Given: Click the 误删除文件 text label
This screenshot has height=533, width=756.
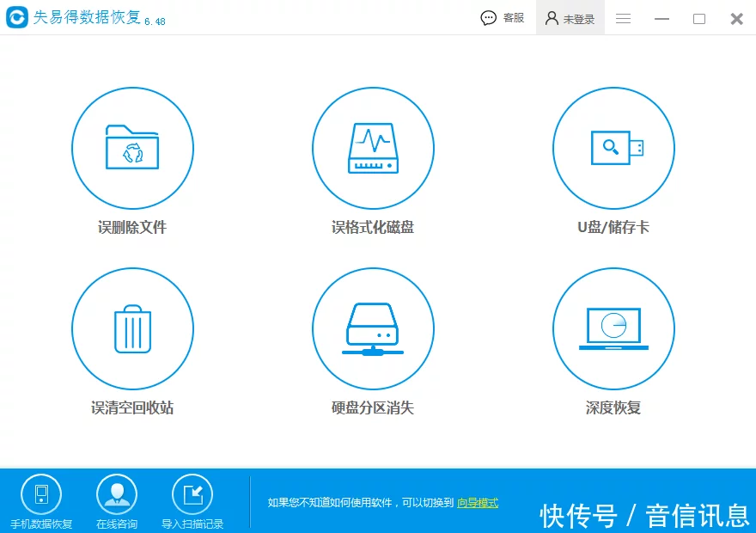Looking at the screenshot, I should point(132,227).
